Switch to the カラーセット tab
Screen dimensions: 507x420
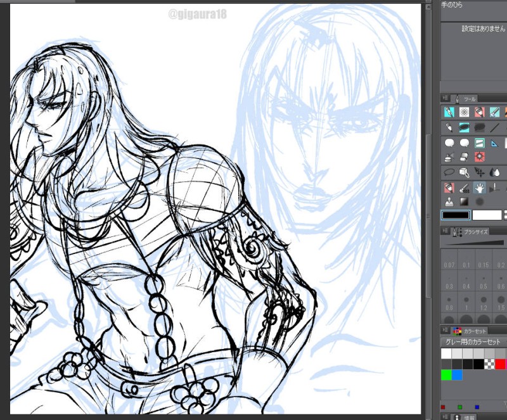click(470, 331)
